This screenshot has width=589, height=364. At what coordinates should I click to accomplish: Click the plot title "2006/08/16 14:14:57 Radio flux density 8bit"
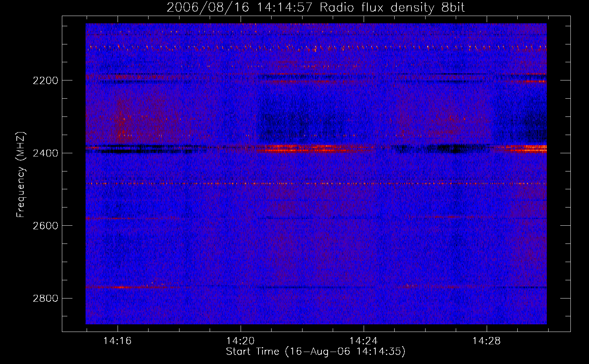tap(316, 8)
